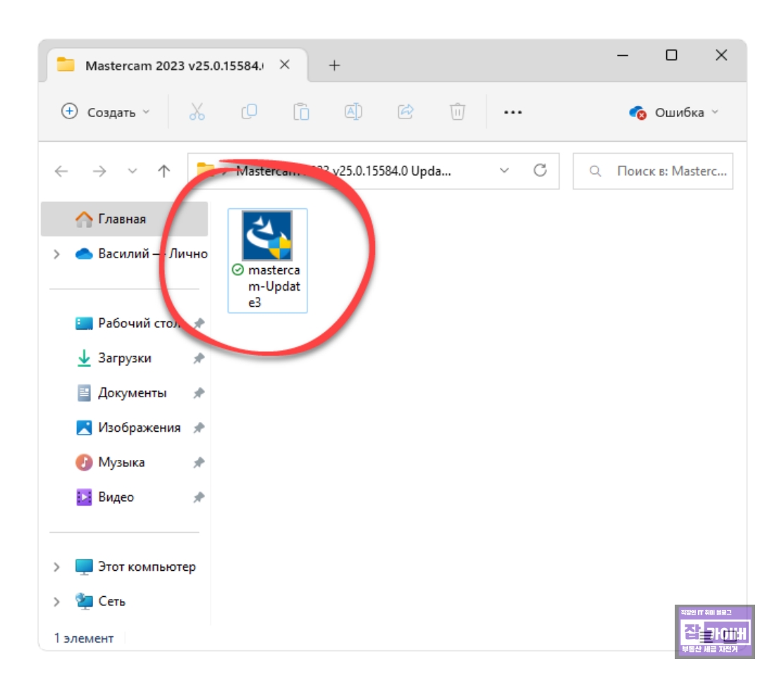Click the Share icon in toolbar
Viewport: 784px width, 690px height.
(x=405, y=111)
